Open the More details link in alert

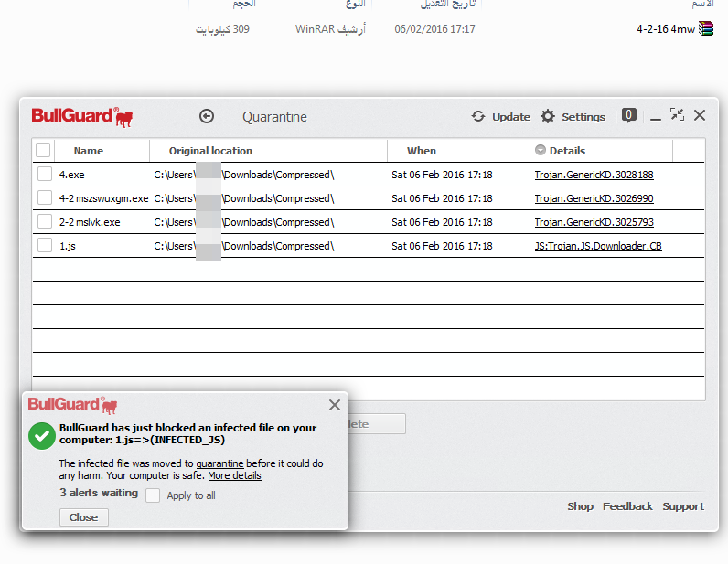234,476
